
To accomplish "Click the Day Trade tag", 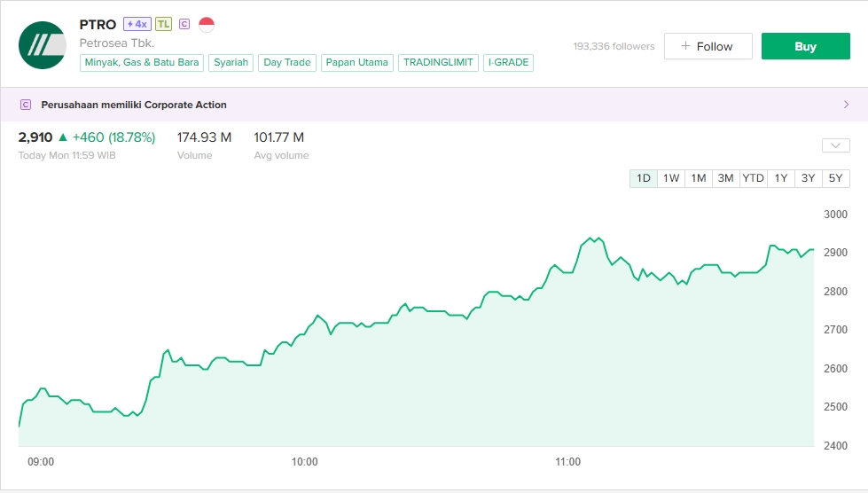I will 287,63.
